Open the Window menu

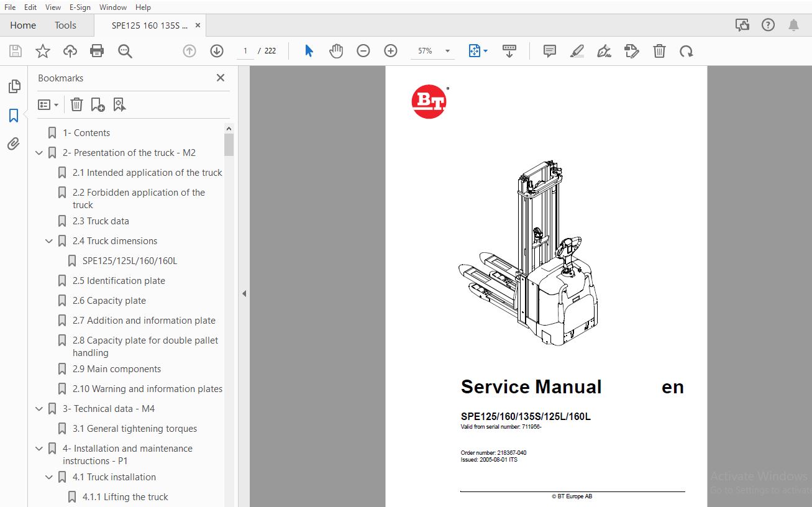click(113, 7)
